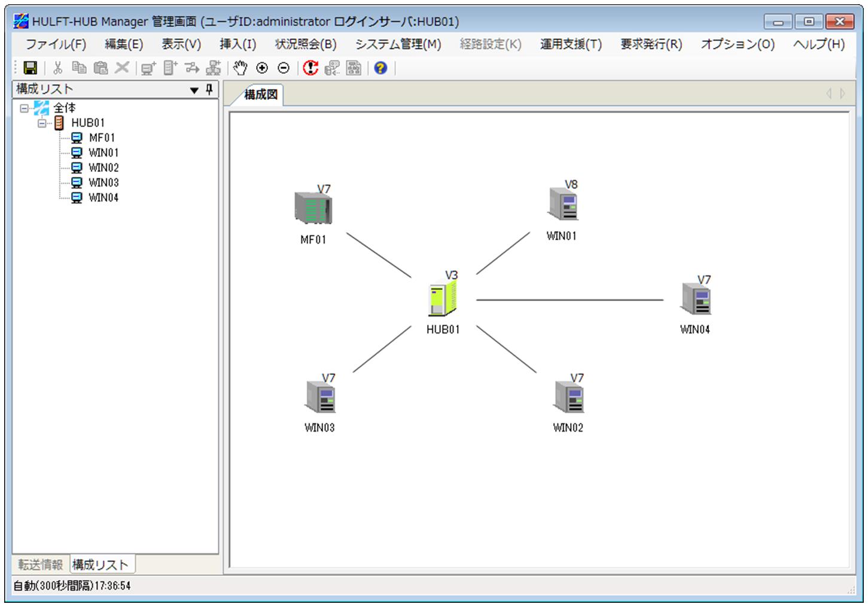The height and width of the screenshot is (607, 868).
Task: Click the Copy toolbar icon
Action: coord(79,68)
